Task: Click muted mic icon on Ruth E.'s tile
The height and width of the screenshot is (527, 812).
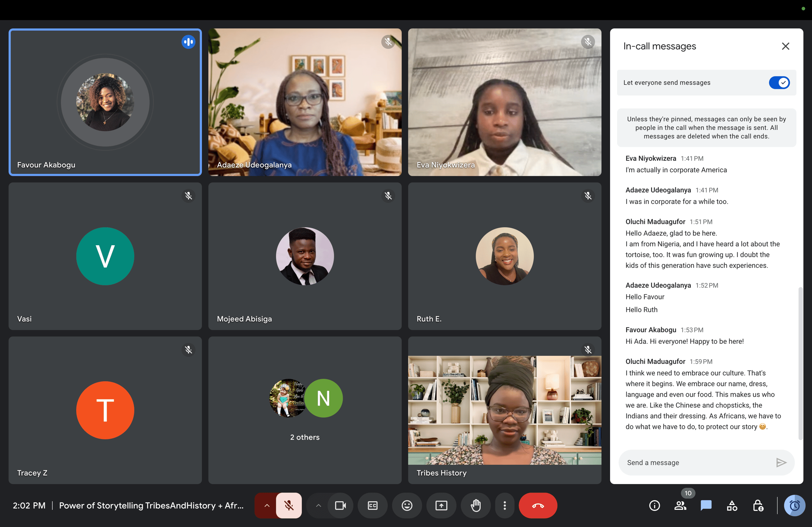Action: 588,196
